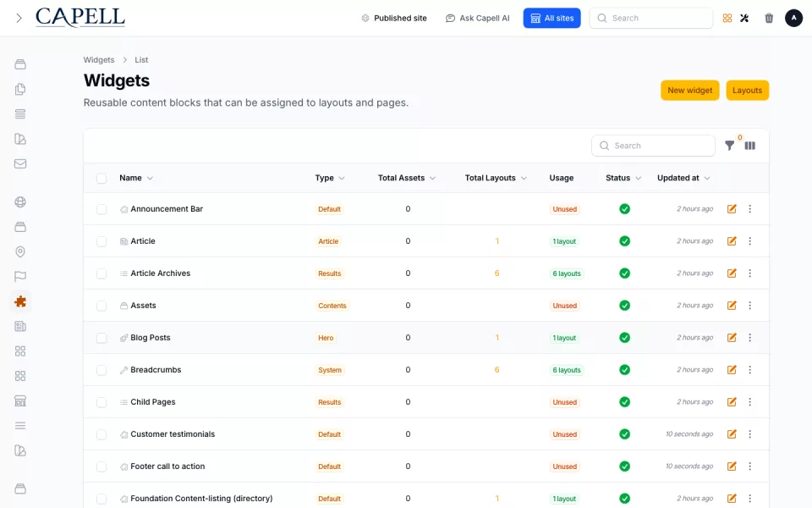This screenshot has width=812, height=508.
Task: Open the user avatar menu
Action: point(793,18)
